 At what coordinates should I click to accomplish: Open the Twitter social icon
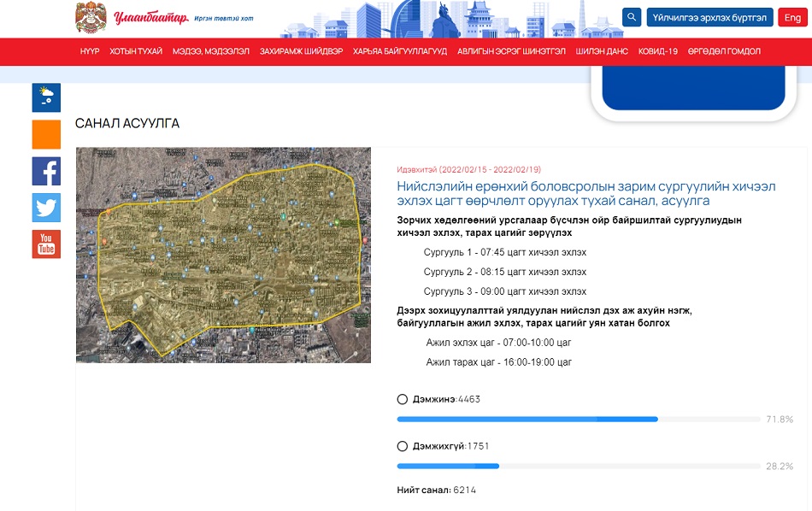click(x=46, y=208)
